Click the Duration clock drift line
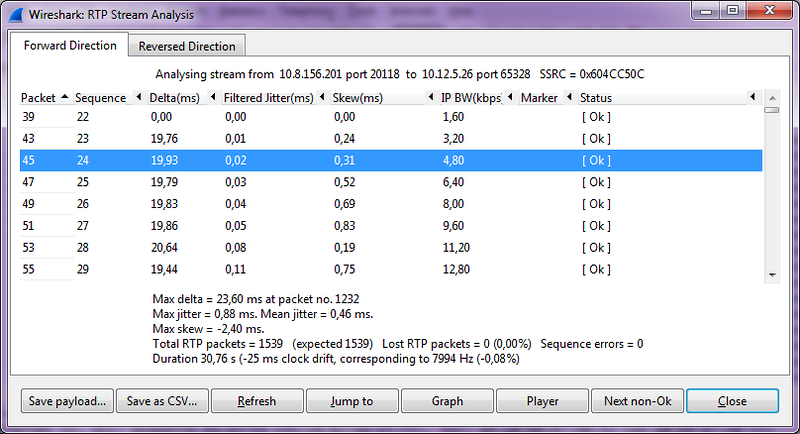The width and height of the screenshot is (800, 434). pos(336,359)
